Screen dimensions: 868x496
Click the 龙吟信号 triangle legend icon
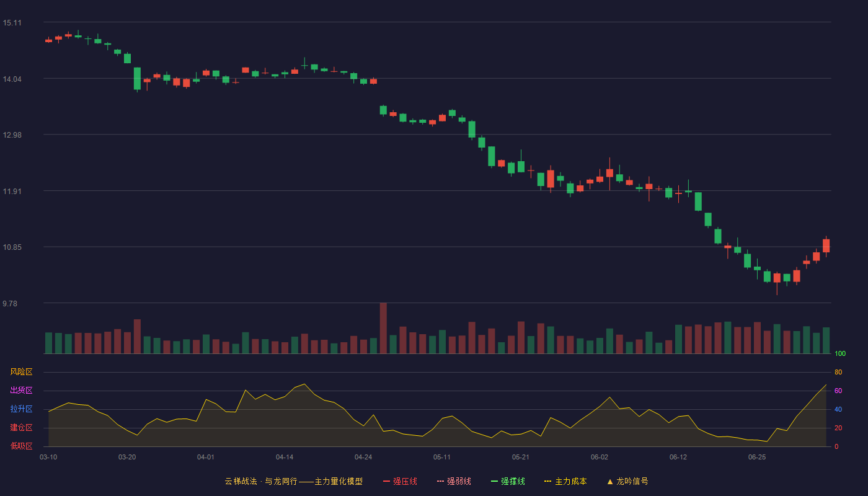point(610,481)
